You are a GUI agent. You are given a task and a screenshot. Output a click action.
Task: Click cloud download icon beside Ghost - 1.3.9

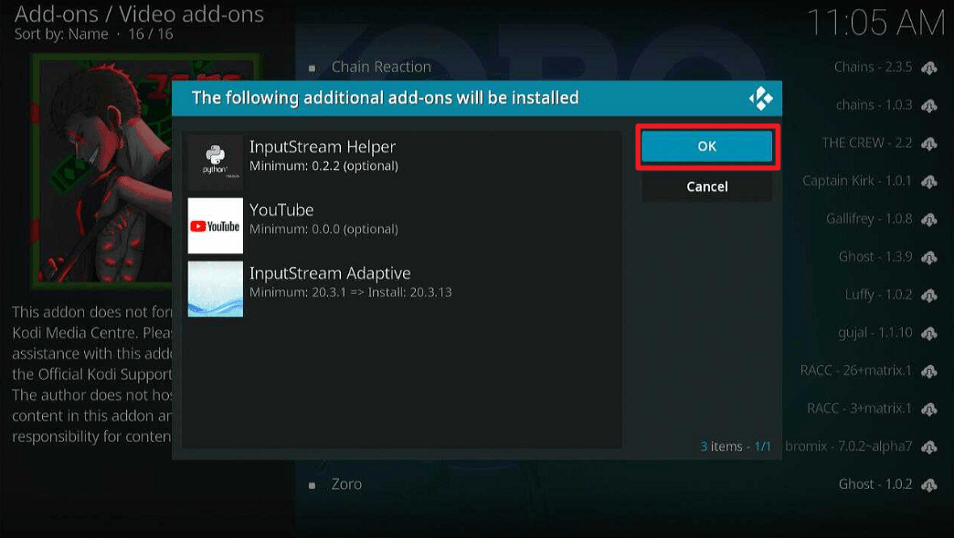928,257
